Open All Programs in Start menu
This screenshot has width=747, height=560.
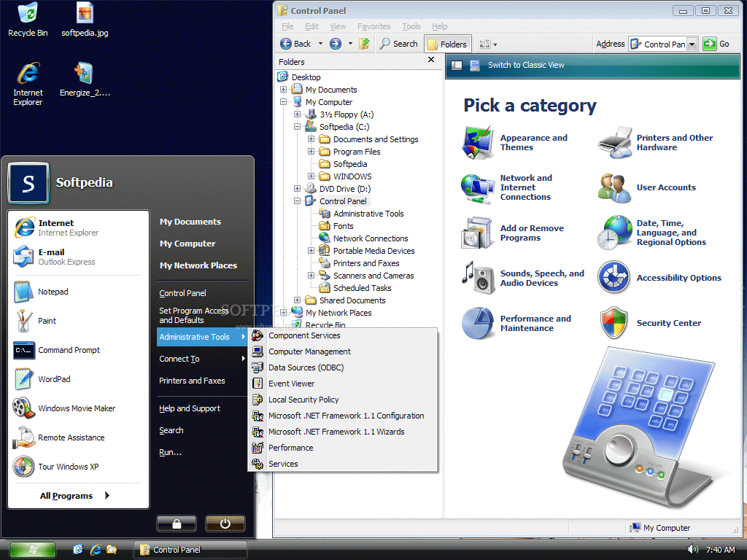[75, 496]
